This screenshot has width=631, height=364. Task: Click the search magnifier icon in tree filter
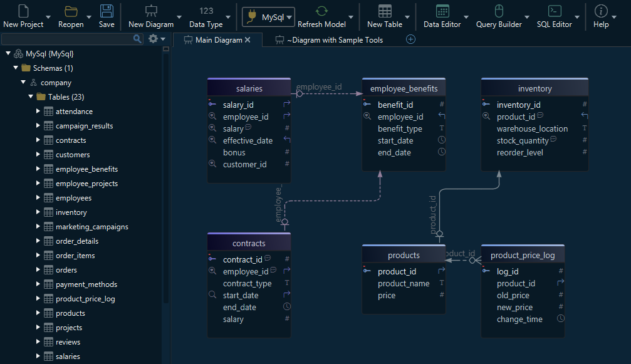click(x=137, y=39)
